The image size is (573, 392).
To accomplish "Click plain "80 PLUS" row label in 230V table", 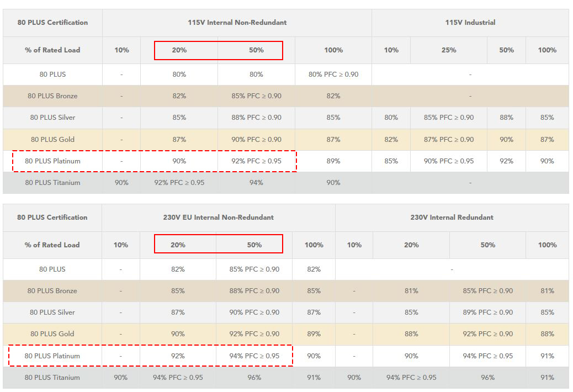I will click(x=52, y=269).
